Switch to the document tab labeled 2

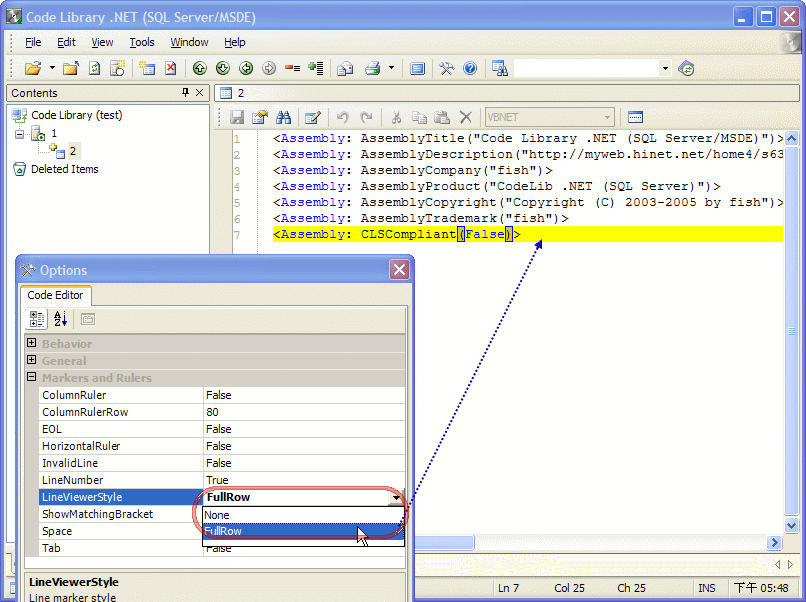pyautogui.click(x=240, y=93)
